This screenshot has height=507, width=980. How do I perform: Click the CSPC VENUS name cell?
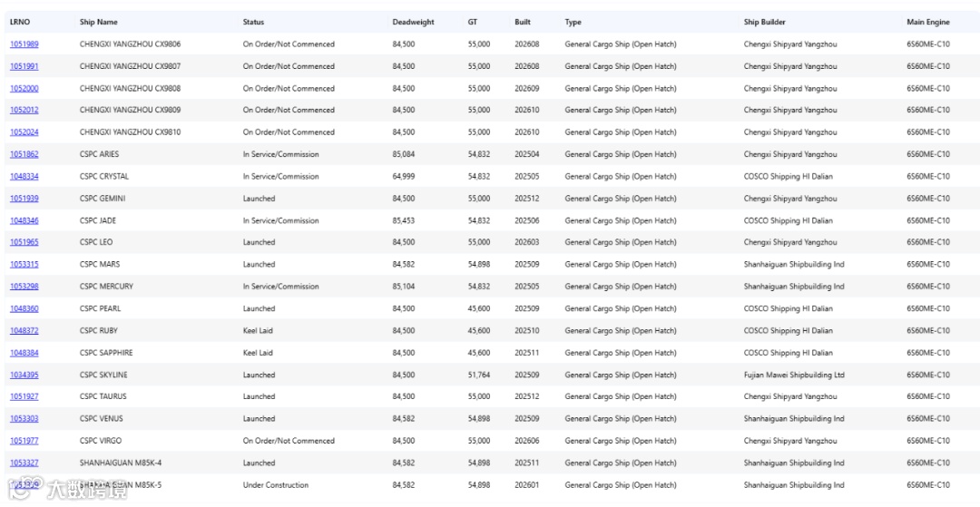click(102, 419)
